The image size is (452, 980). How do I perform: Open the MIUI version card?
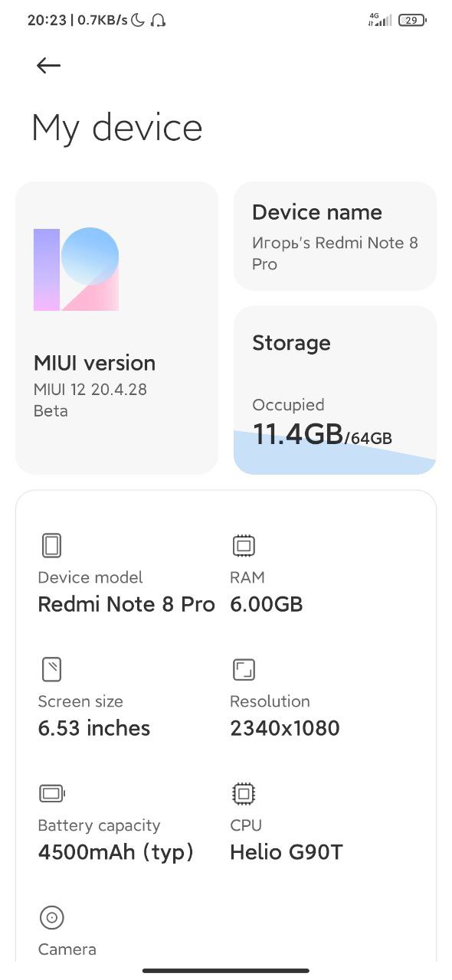click(117, 328)
